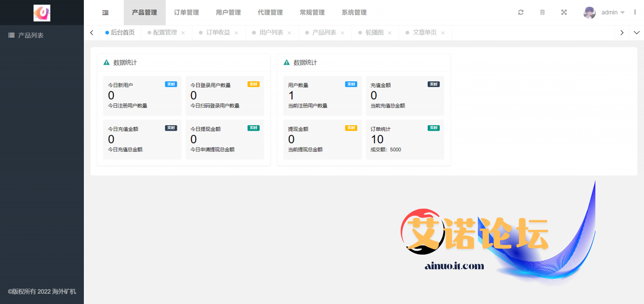Switch to the 用户列表 tab
The image size is (644, 304).
pyautogui.click(x=271, y=33)
